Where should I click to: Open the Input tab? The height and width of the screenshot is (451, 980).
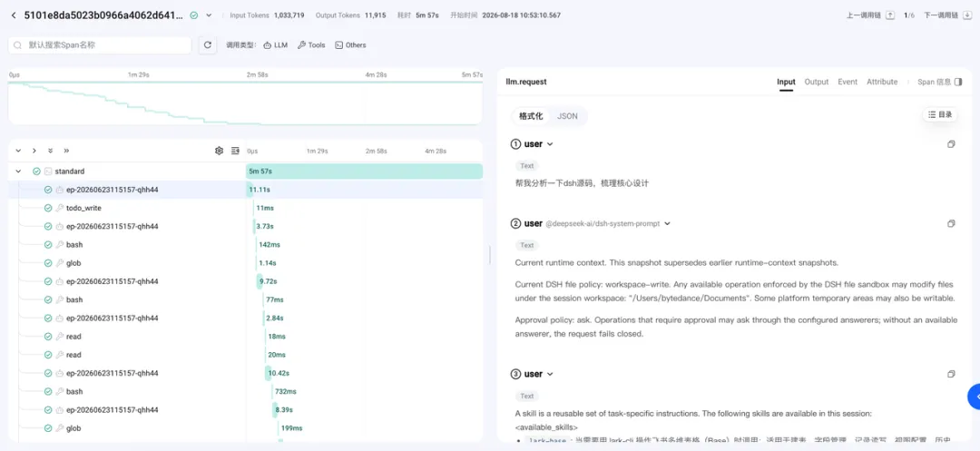tap(786, 82)
